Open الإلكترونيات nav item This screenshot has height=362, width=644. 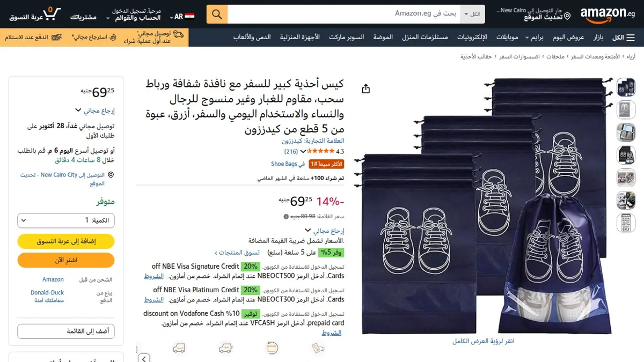472,38
